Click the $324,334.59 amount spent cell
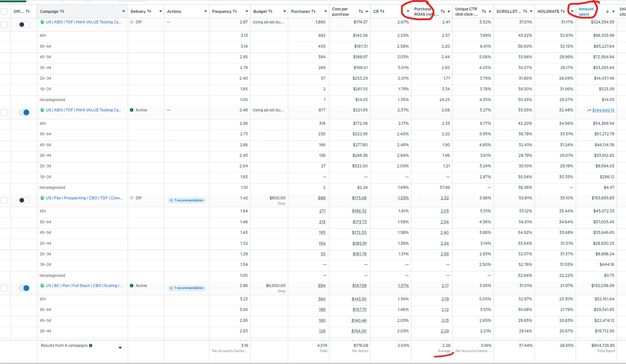Screen dimensions: 626x364 [x=603, y=22]
